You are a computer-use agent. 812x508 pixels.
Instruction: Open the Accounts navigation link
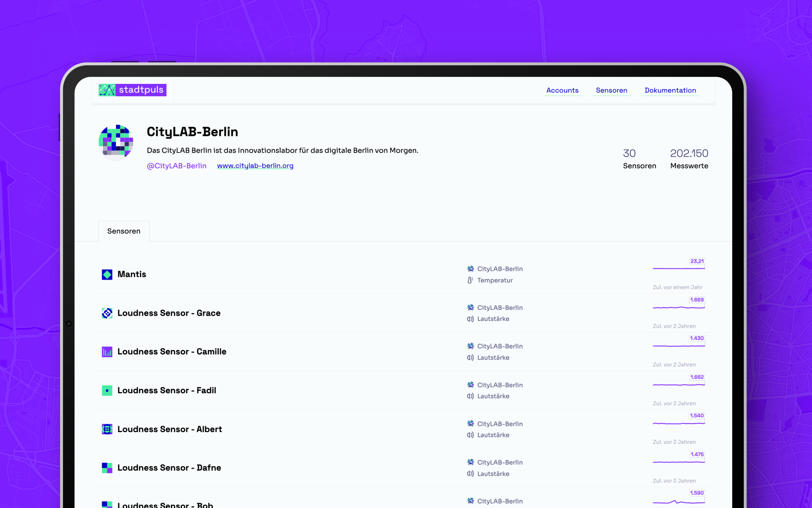562,90
